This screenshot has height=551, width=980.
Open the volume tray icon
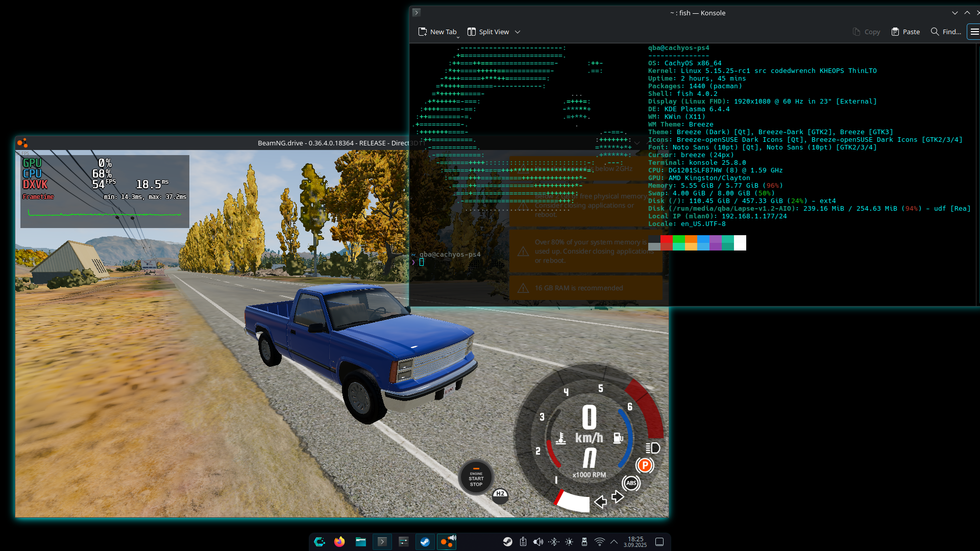538,542
